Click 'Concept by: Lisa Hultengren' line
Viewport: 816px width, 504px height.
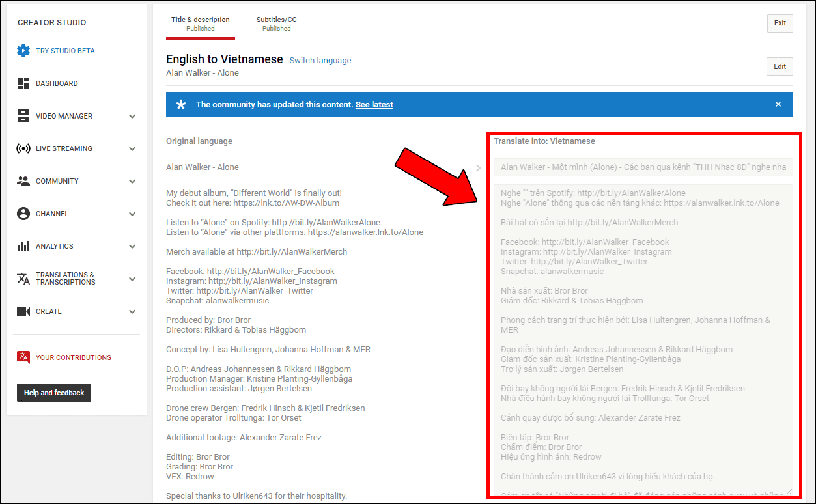point(268,350)
